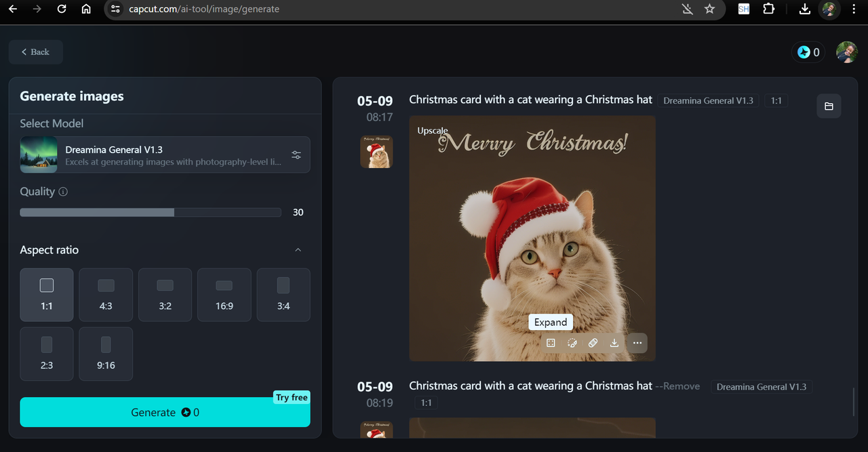
Task: Open the Dreamina General V1.3 model selector
Action: click(x=165, y=155)
